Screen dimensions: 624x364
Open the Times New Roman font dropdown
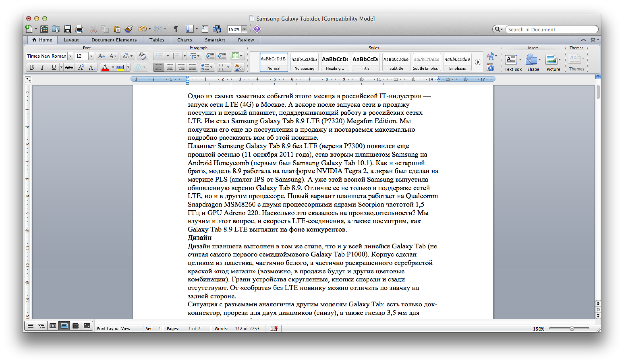(x=70, y=56)
